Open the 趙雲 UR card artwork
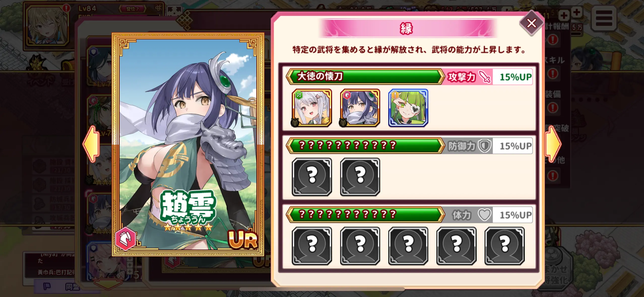644x297 pixels. pyautogui.click(x=188, y=144)
